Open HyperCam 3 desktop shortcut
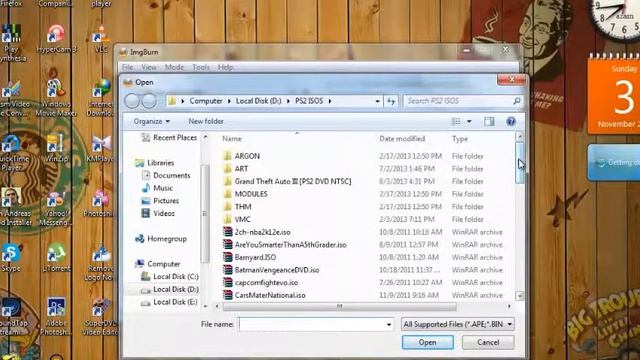The image size is (640, 360). click(x=56, y=40)
